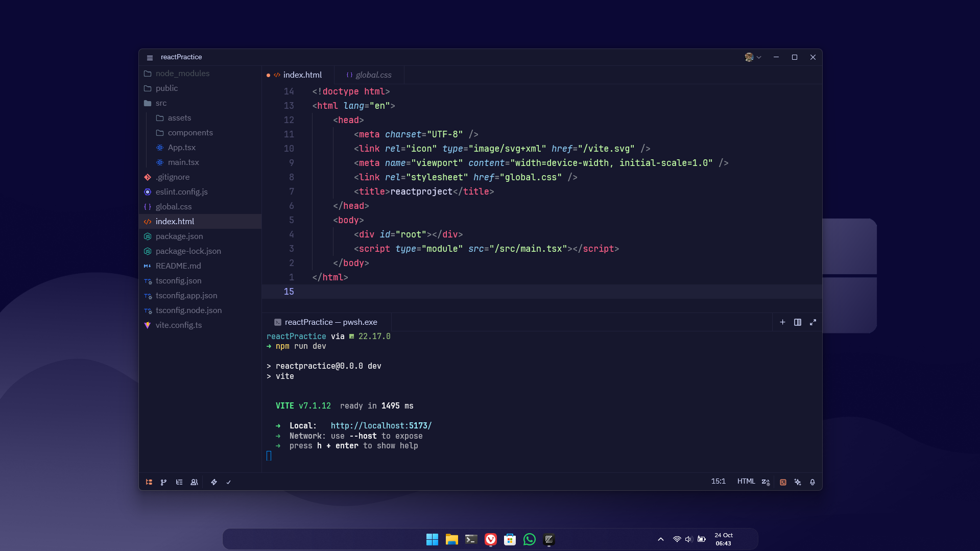Open the README.md file
The image size is (980, 551).
point(200,266)
